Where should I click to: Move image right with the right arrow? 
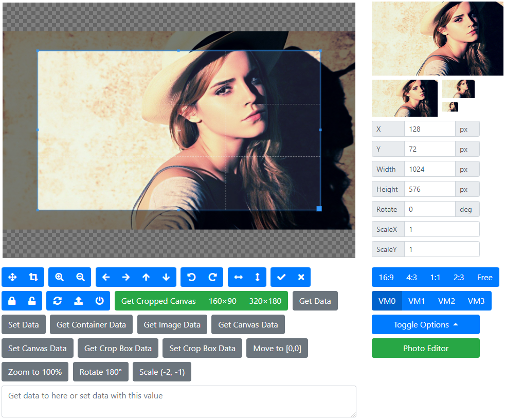click(x=126, y=277)
